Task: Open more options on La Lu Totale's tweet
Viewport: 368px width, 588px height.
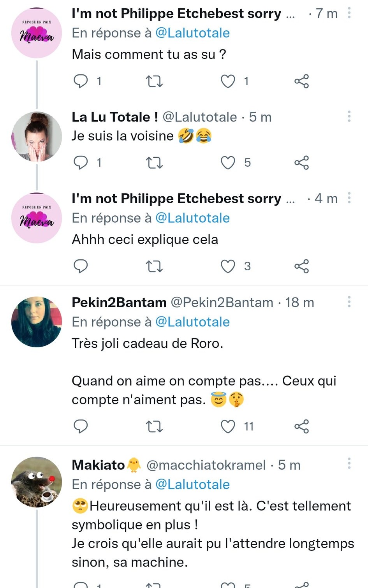Action: 349,116
